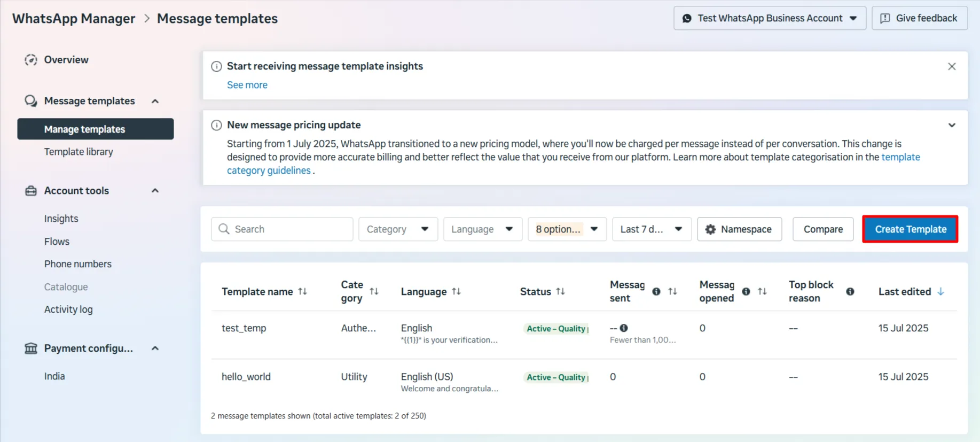Collapse the Payment configuration section

tap(155, 348)
